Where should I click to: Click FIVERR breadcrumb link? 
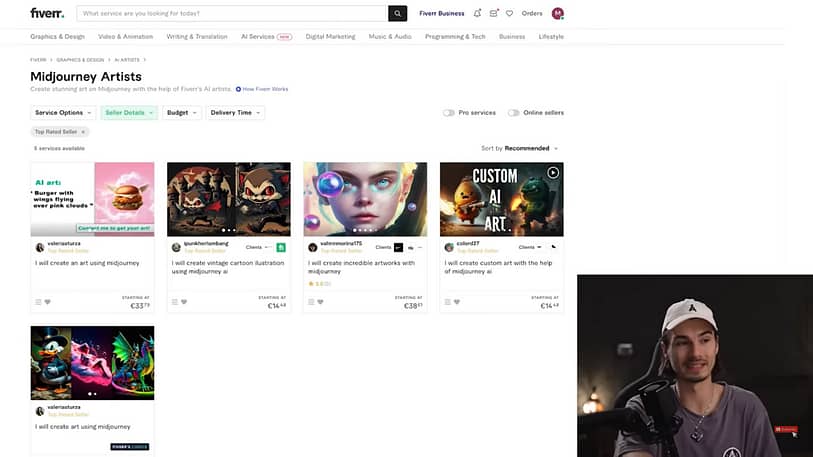click(38, 60)
